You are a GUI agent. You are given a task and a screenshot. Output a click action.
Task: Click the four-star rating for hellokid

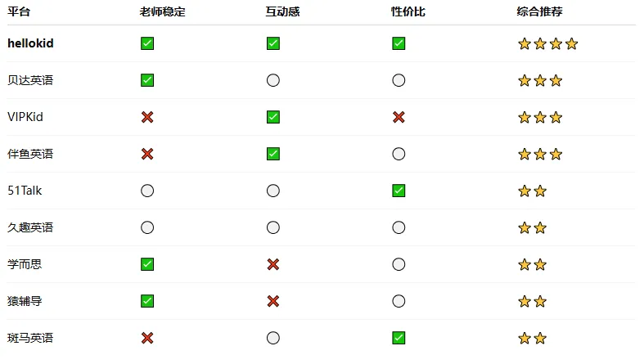[547, 43]
